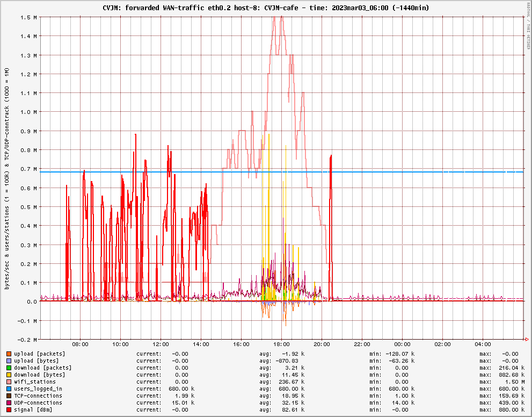532x417 pixels.
Task: Select the 'upload [packets]' legend label
Action: [x=39, y=354]
